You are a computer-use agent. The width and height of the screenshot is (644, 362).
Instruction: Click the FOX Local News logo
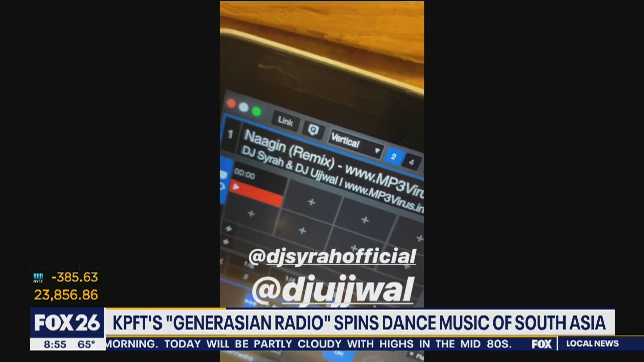tap(576, 344)
